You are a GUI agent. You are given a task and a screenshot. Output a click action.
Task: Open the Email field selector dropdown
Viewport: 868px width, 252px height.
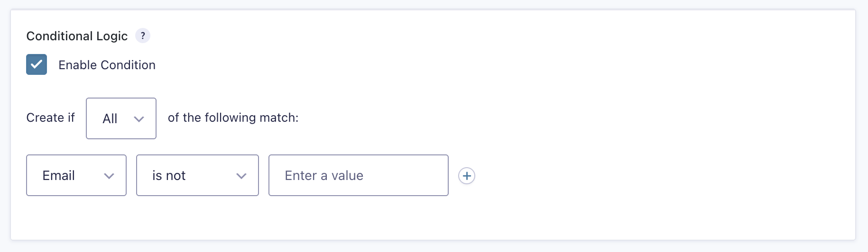76,175
